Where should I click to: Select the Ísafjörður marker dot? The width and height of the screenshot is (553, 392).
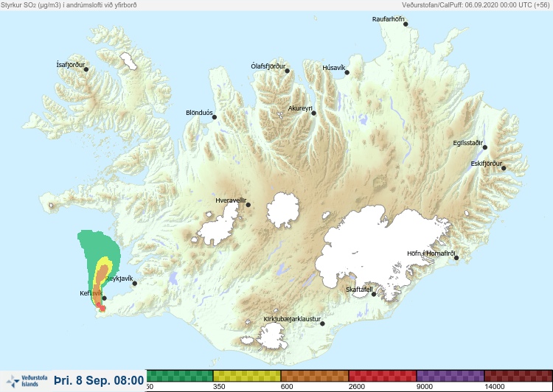(x=86, y=69)
